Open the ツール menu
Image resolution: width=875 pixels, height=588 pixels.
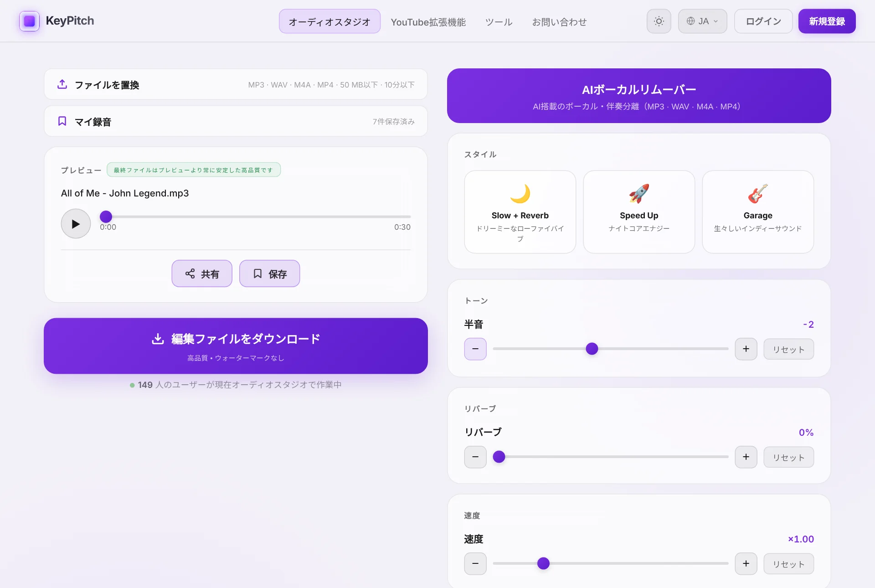pyautogui.click(x=499, y=21)
